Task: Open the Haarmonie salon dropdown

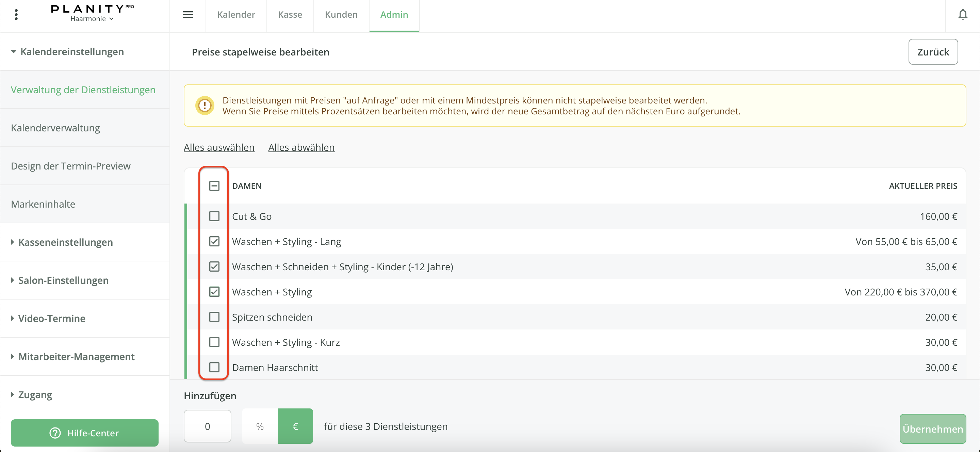Action: click(x=92, y=19)
